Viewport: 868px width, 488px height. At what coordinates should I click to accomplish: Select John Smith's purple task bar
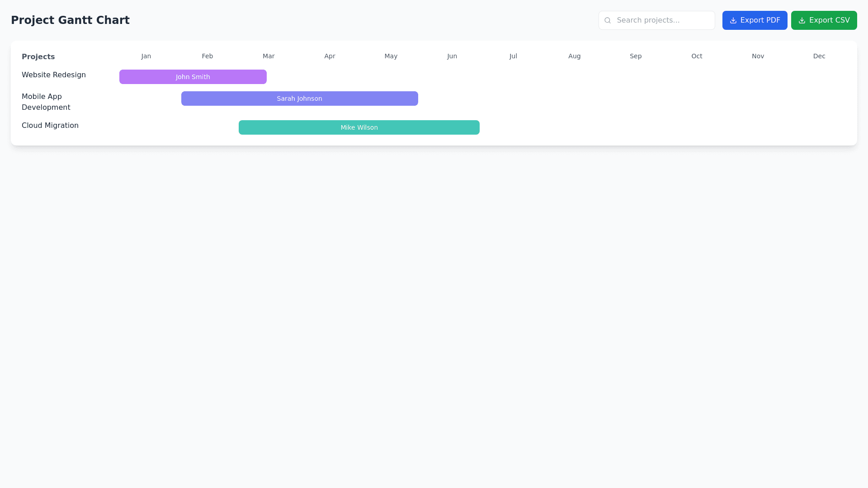tap(193, 77)
